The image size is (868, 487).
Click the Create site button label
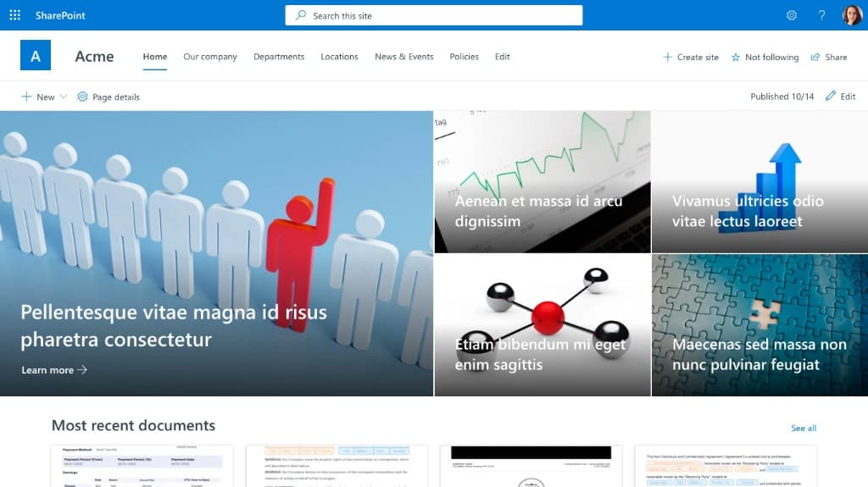click(x=698, y=57)
